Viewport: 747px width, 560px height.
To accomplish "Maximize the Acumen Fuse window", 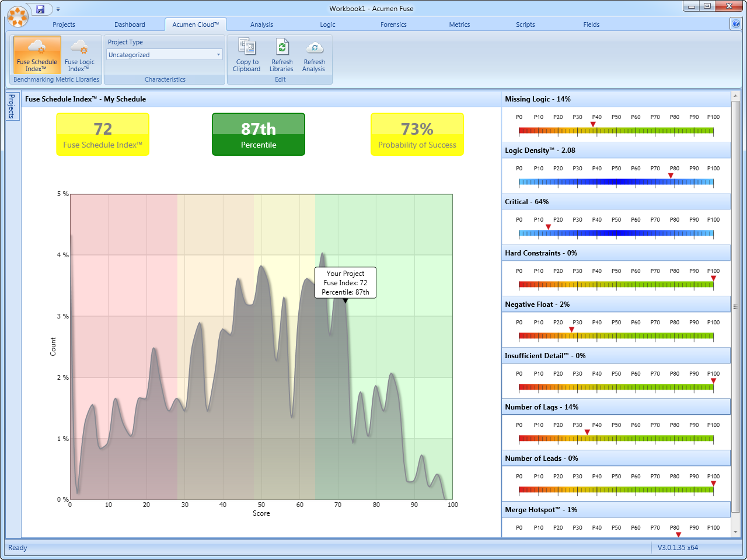I will click(x=707, y=6).
